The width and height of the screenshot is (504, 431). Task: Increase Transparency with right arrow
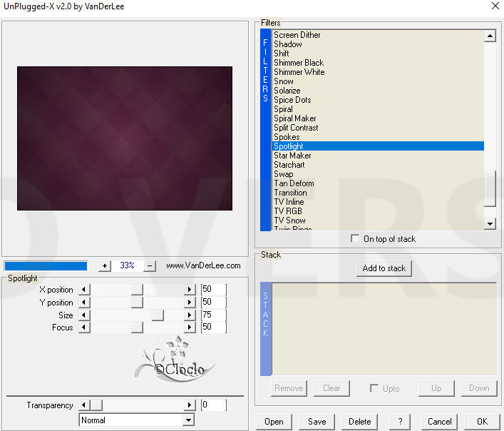(190, 405)
